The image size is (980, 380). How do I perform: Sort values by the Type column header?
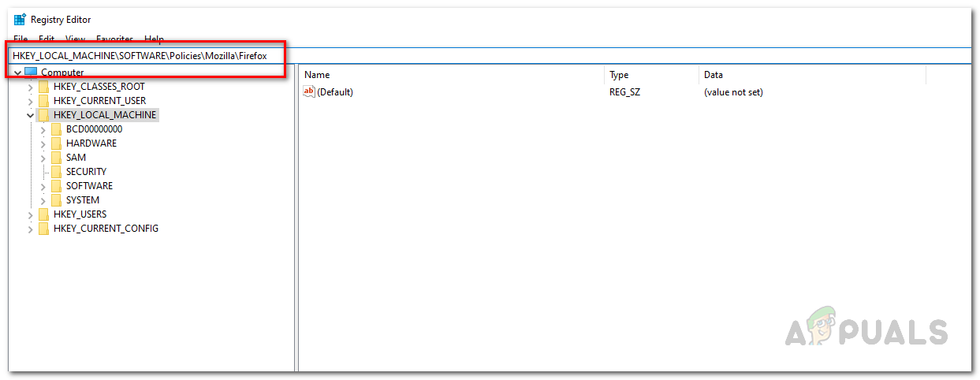coord(652,75)
